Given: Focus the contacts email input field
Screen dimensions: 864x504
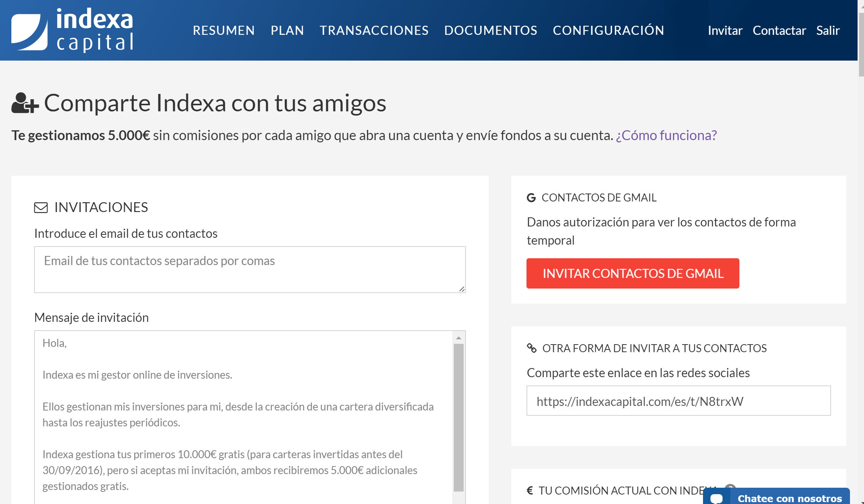Looking at the screenshot, I should pyautogui.click(x=250, y=269).
